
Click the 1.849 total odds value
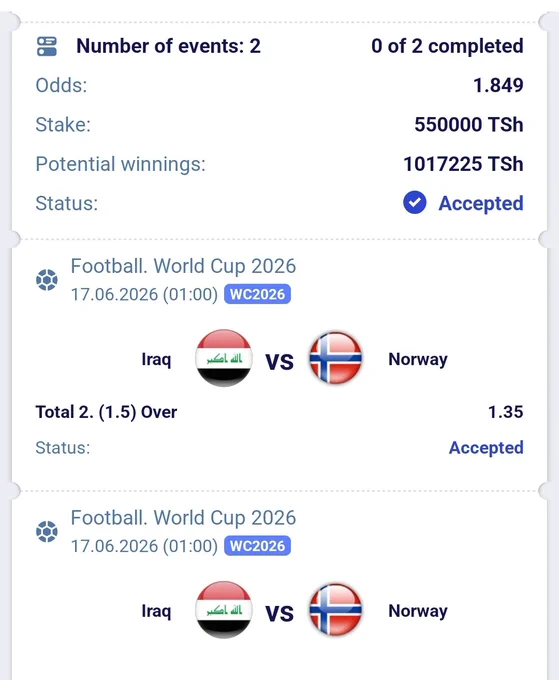coord(498,85)
